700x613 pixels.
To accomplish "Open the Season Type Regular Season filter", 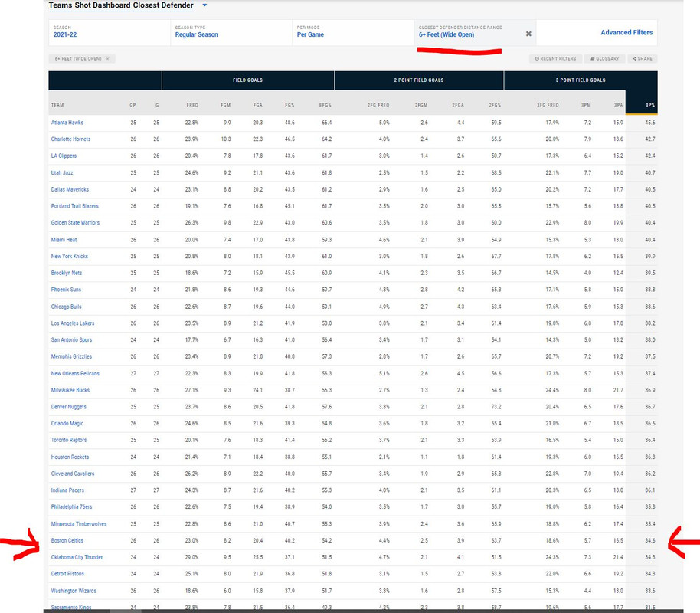I will [x=231, y=32].
